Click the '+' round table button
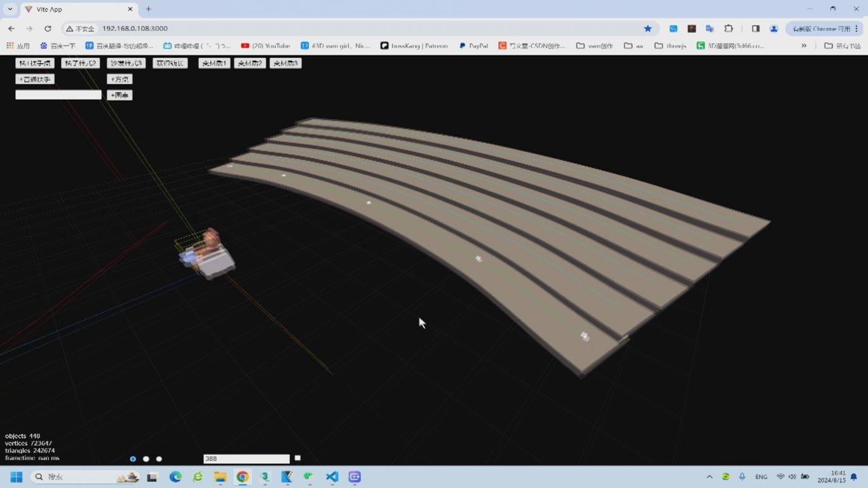 click(x=119, y=95)
